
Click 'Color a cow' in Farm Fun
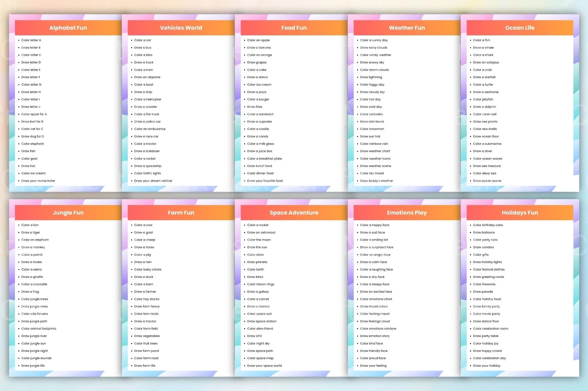pyautogui.click(x=143, y=225)
